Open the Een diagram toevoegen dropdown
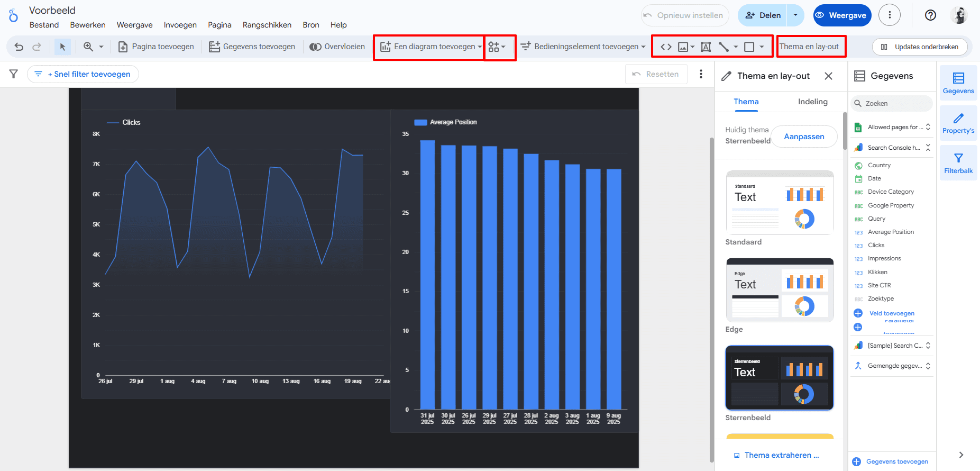Screen dimensions: 980x471 click(431, 47)
